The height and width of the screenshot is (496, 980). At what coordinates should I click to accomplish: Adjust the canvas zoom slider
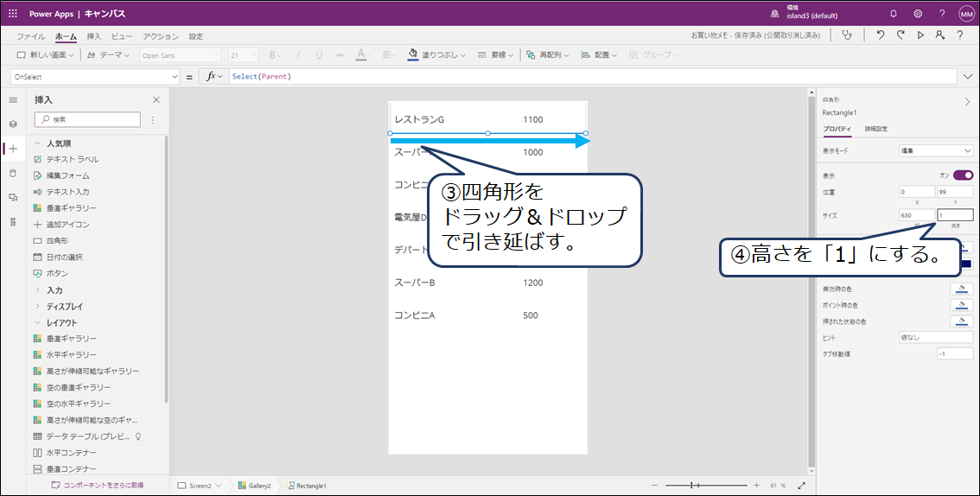click(x=706, y=486)
